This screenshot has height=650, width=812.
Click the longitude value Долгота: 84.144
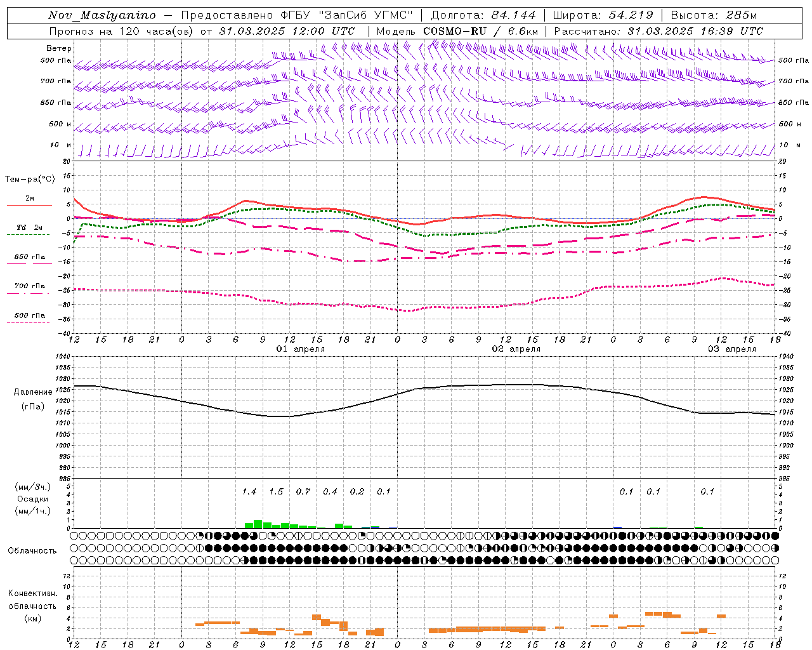coord(483,15)
